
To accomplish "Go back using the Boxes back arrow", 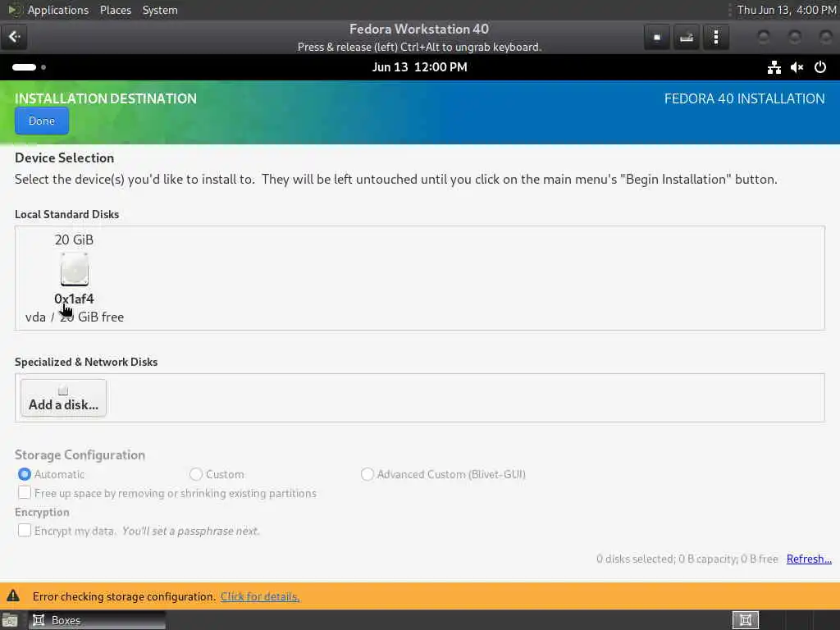I will click(x=14, y=37).
